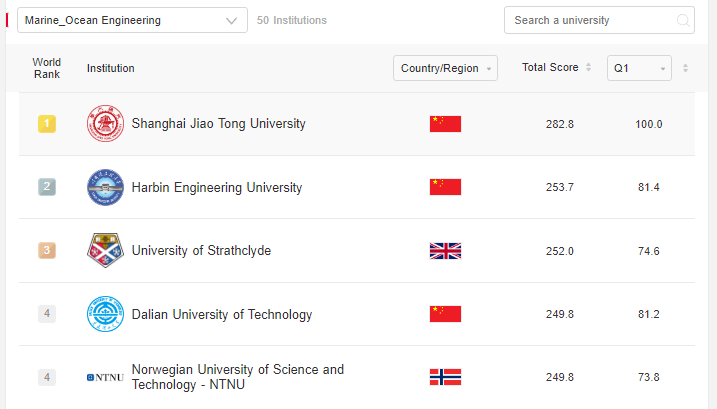Viewport: 717px width, 409px height.
Task: Open Shanghai Jiao Tong University link
Action: click(219, 124)
